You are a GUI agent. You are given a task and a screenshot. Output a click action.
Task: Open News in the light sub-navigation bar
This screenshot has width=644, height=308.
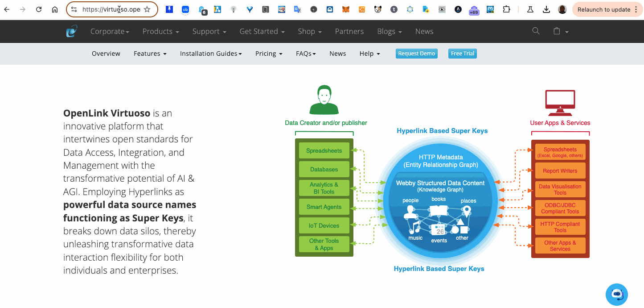338,54
